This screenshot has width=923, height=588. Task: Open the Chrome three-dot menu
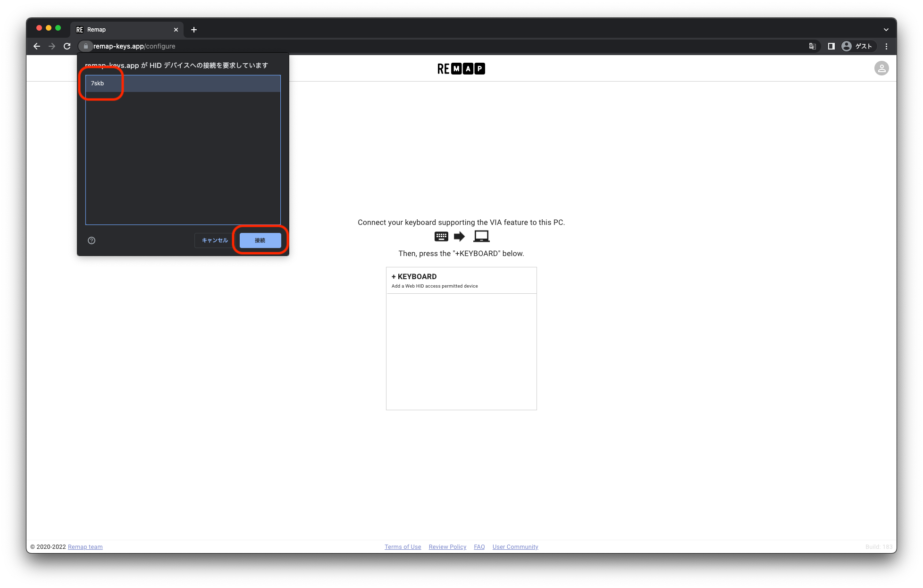tap(886, 46)
